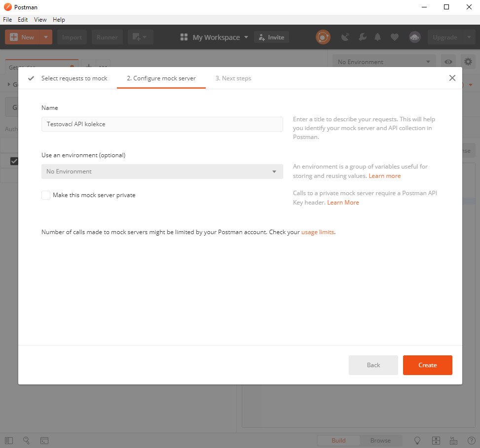
Task: Add a new tab with plus icon
Action: [x=88, y=66]
